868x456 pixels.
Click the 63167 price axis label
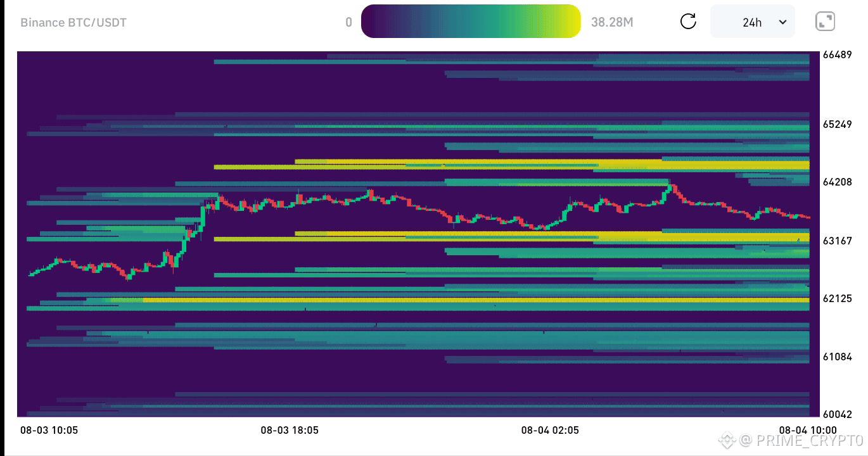click(x=837, y=241)
